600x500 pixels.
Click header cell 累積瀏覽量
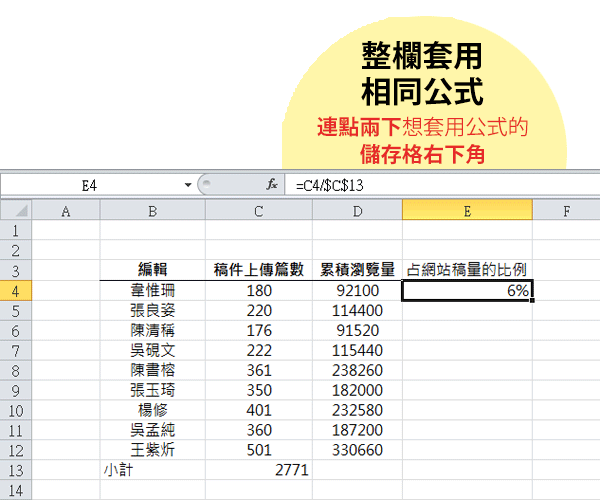(357, 270)
